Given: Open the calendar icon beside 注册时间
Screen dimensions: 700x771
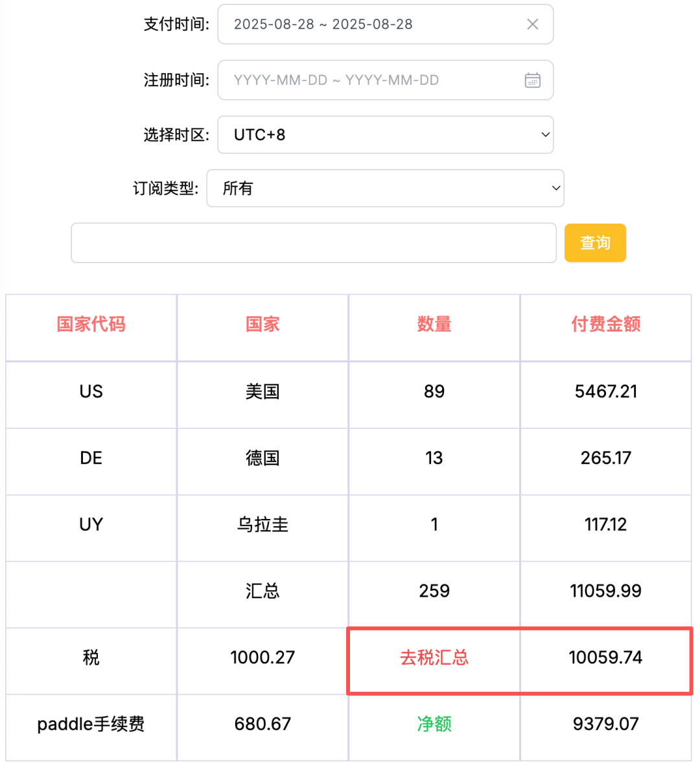Looking at the screenshot, I should point(533,80).
